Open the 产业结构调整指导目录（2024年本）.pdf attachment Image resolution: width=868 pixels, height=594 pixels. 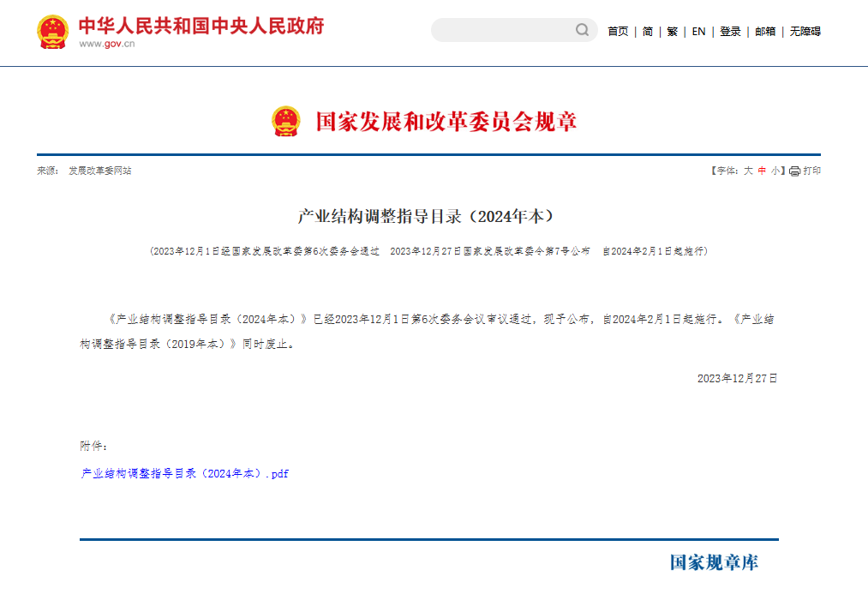point(184,473)
